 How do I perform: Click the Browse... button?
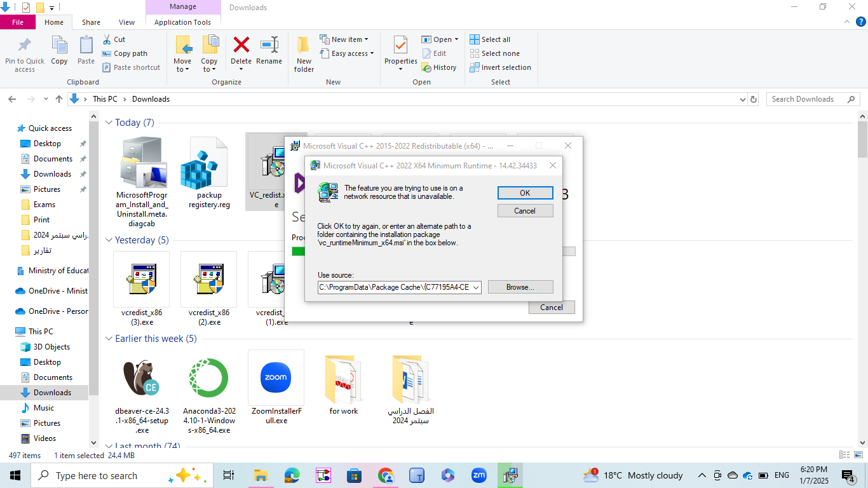520,287
